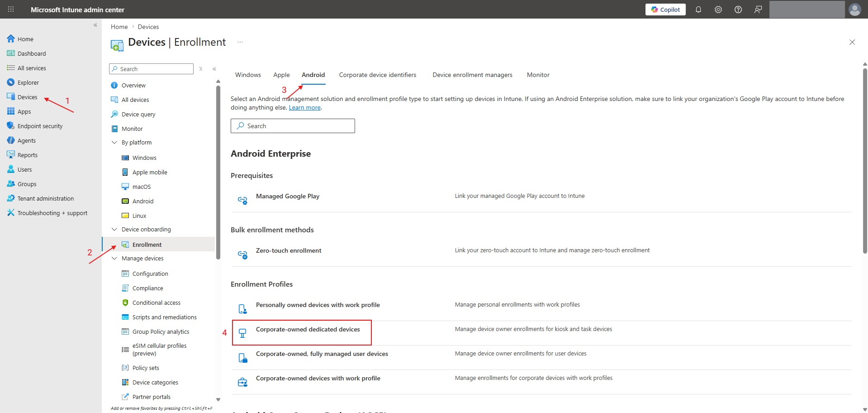
Task: Open the ellipsis menu beside Enrollment title
Action: 240,42
